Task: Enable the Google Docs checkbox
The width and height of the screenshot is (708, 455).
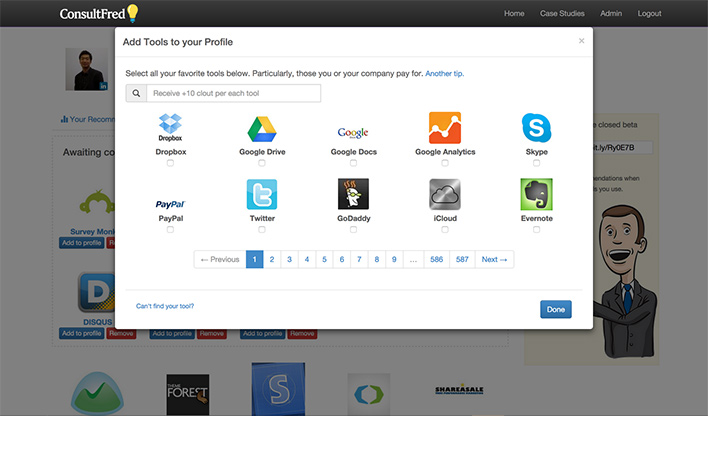Action: point(353,163)
